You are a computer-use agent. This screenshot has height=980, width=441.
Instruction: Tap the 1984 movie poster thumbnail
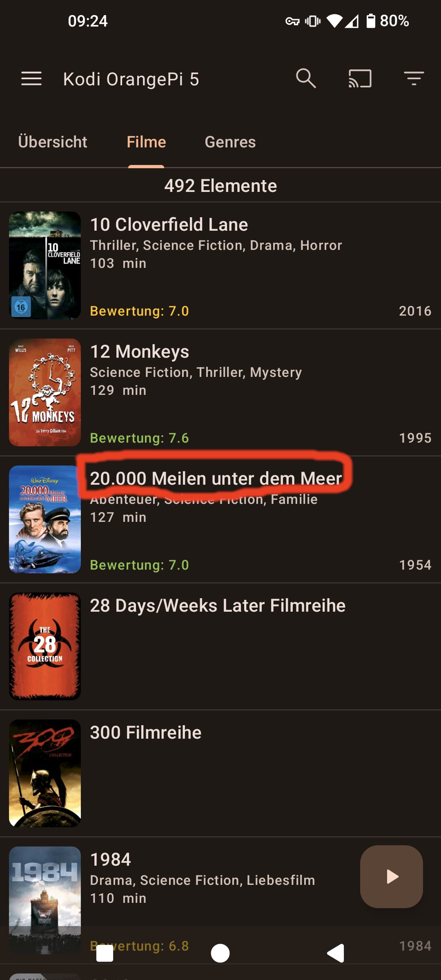(x=45, y=900)
